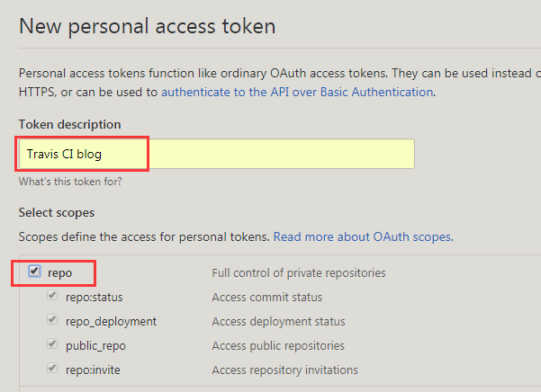Click the Token description input field
This screenshot has height=392, width=541.
217,154
